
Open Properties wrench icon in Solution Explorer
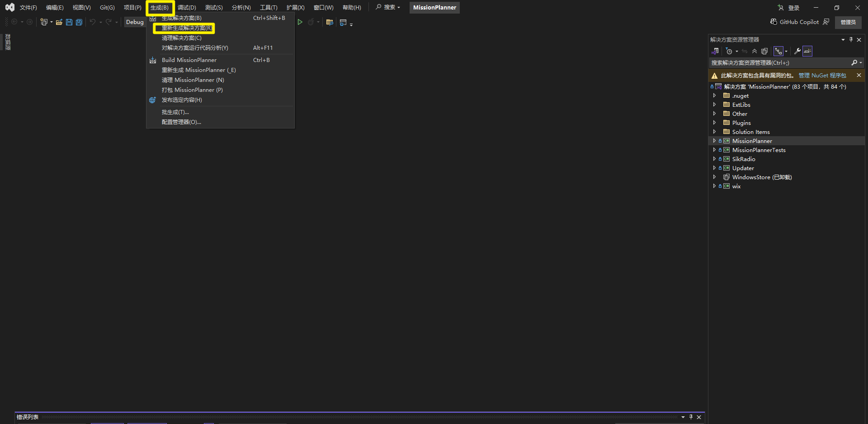797,51
